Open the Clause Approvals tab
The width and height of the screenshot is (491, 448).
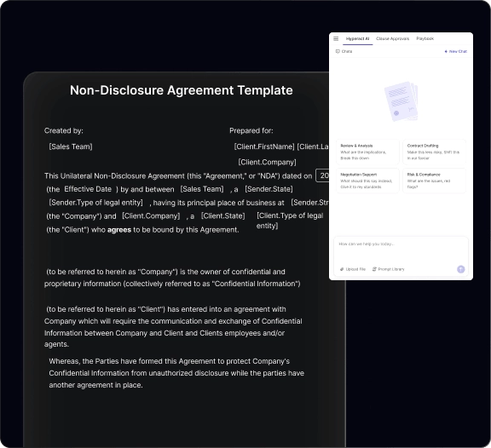392,39
